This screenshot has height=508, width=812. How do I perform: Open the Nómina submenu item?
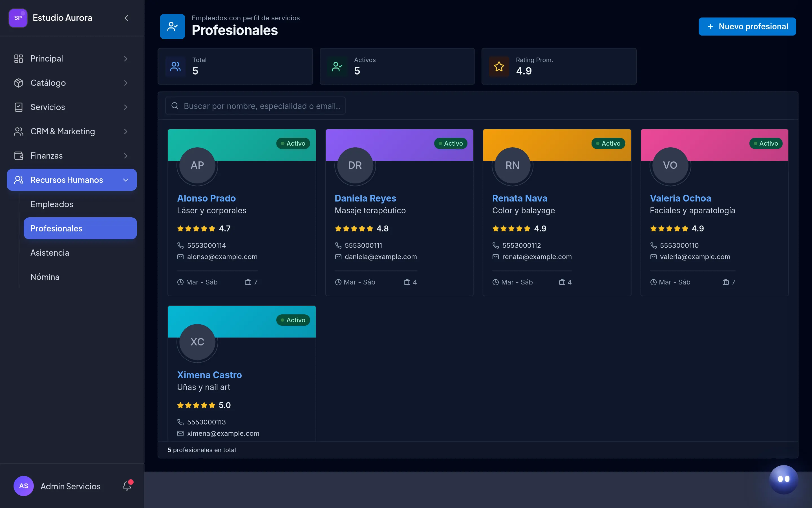click(x=80, y=277)
